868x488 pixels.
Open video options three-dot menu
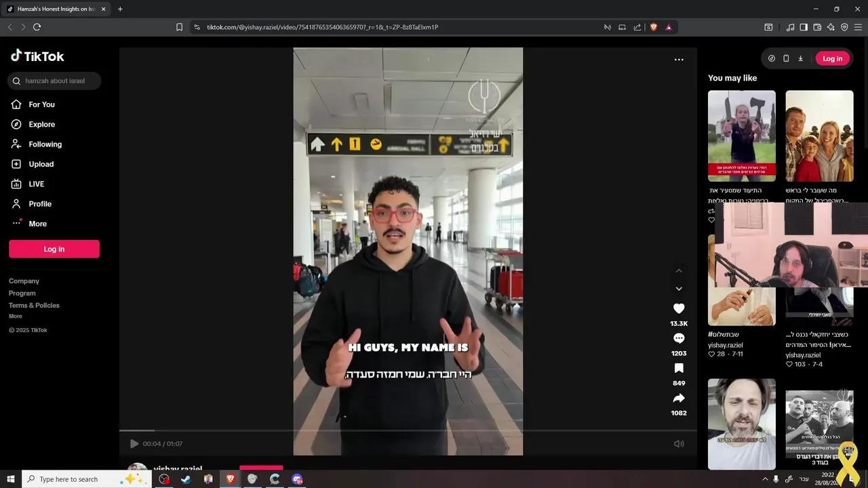[679, 60]
